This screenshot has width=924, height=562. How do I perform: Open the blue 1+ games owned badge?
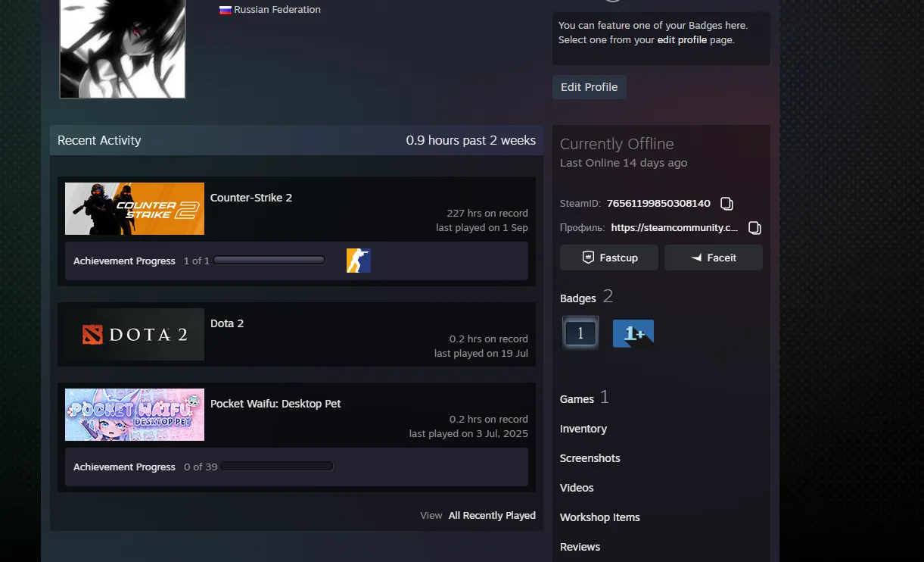633,333
